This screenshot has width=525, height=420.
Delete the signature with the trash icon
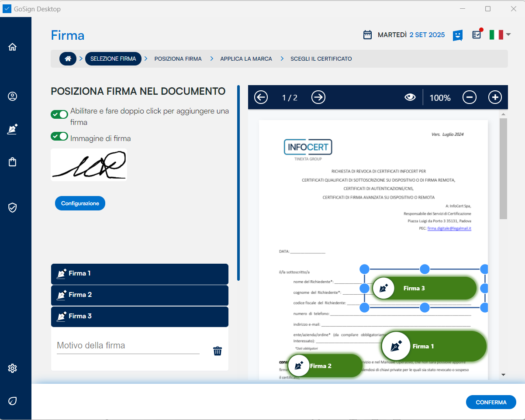(x=217, y=351)
